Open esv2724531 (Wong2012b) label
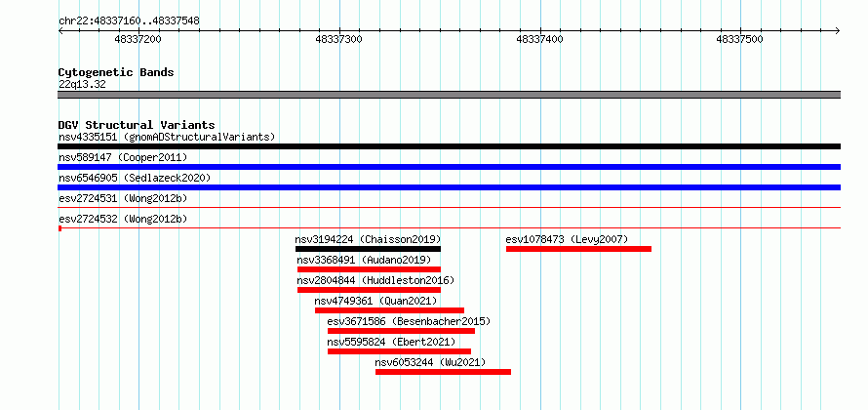This screenshot has height=410, width=868. [123, 198]
